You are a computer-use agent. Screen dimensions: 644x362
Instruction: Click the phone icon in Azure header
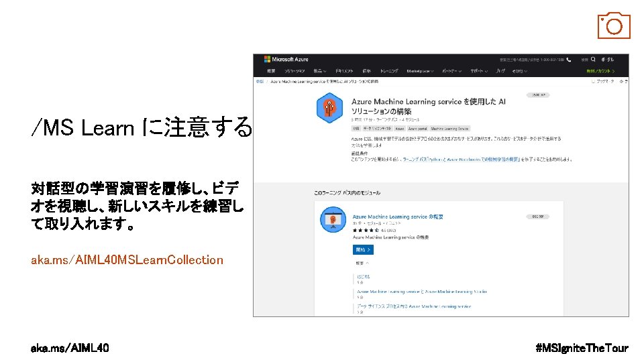click(x=569, y=60)
